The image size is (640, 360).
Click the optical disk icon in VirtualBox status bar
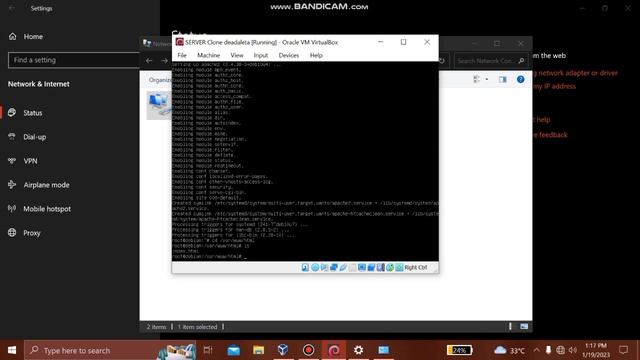315,267
